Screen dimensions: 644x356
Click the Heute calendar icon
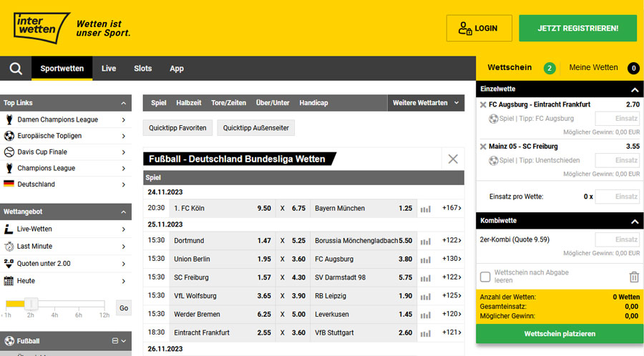[x=9, y=281]
